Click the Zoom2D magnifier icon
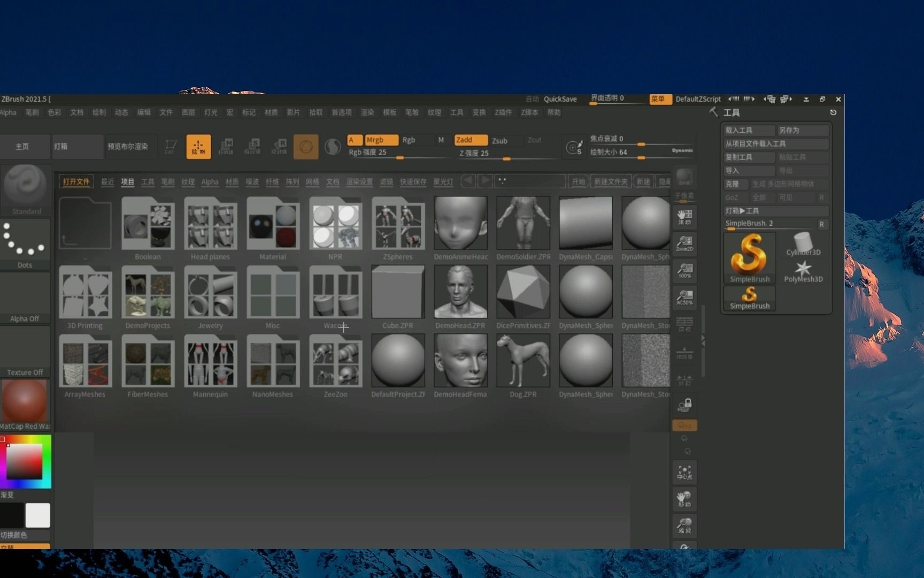This screenshot has height=578, width=924. point(684,244)
